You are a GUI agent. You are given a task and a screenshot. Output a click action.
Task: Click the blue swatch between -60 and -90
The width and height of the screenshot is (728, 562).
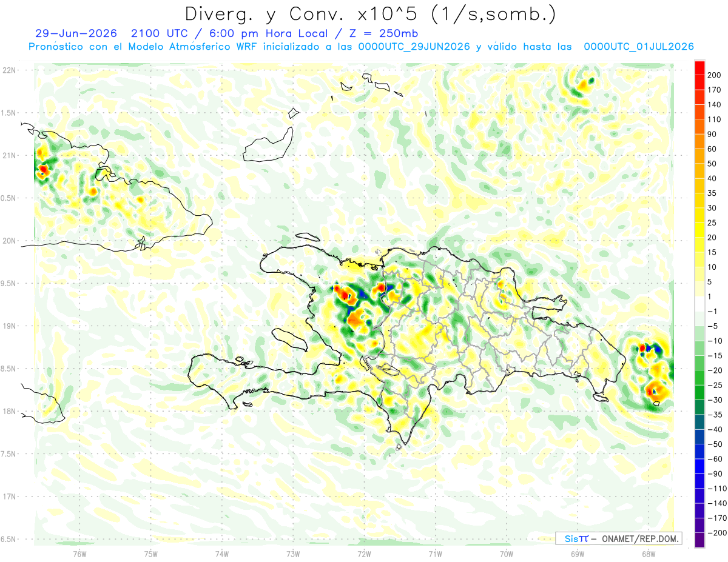700,467
